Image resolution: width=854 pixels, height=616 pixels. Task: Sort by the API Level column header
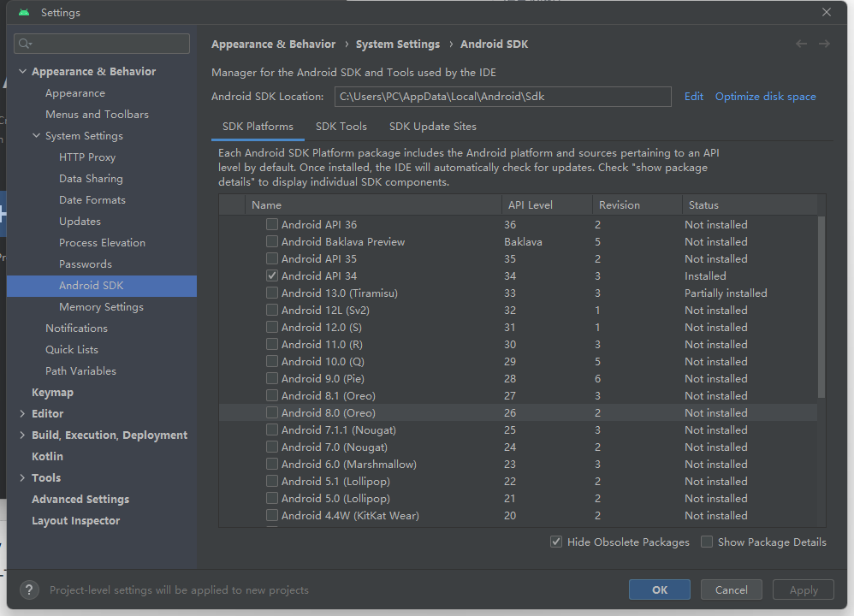(x=547, y=204)
